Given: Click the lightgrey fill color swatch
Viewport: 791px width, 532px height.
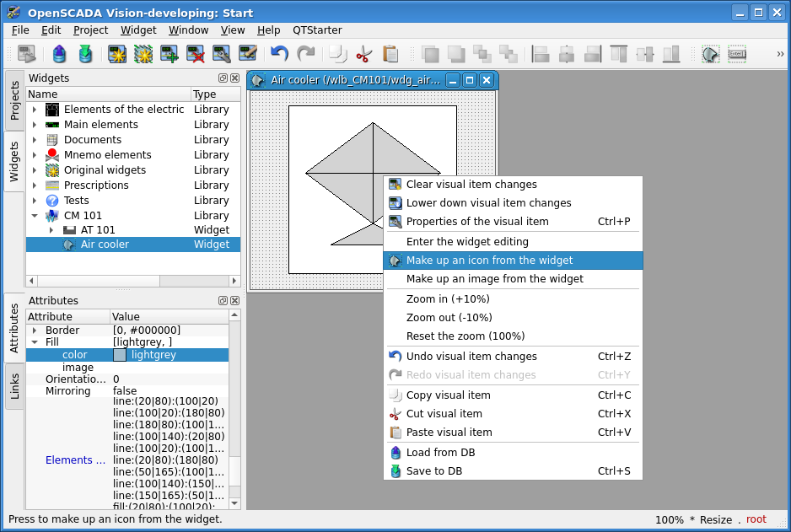Looking at the screenshot, I should coord(120,355).
